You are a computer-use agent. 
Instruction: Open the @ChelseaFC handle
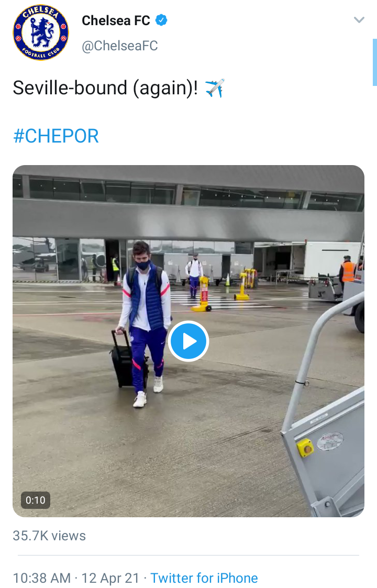pos(119,46)
